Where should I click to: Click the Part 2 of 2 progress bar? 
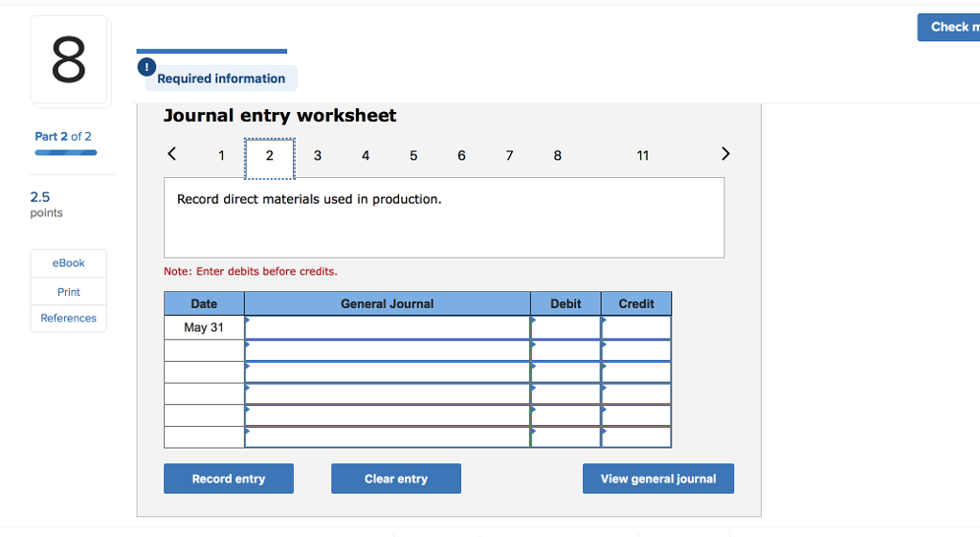click(66, 152)
